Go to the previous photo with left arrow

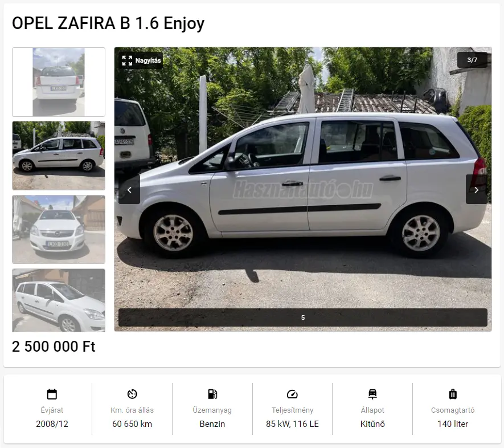click(x=129, y=190)
